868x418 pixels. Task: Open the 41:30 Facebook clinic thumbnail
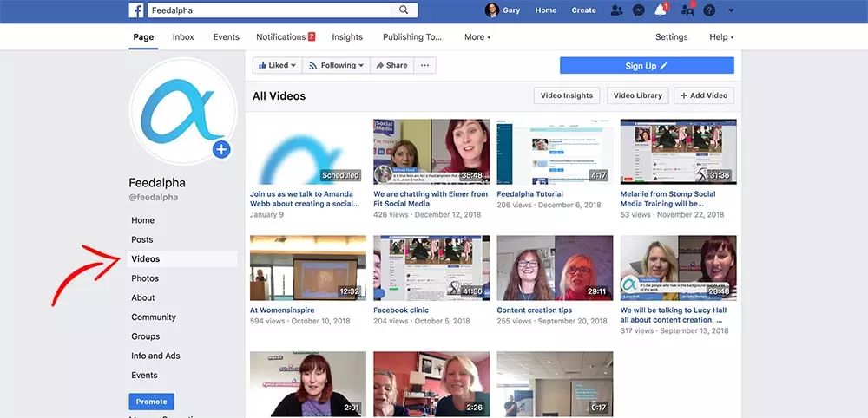[x=431, y=268]
